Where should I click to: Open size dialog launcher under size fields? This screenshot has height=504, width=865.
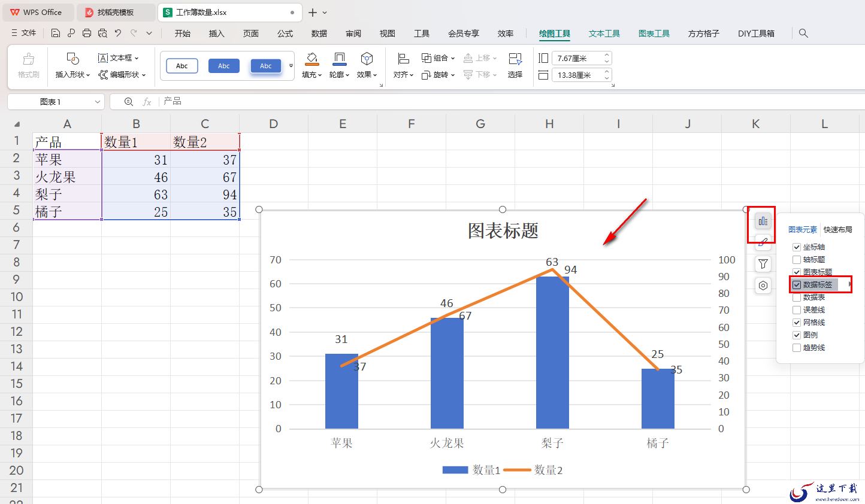pyautogui.click(x=613, y=86)
